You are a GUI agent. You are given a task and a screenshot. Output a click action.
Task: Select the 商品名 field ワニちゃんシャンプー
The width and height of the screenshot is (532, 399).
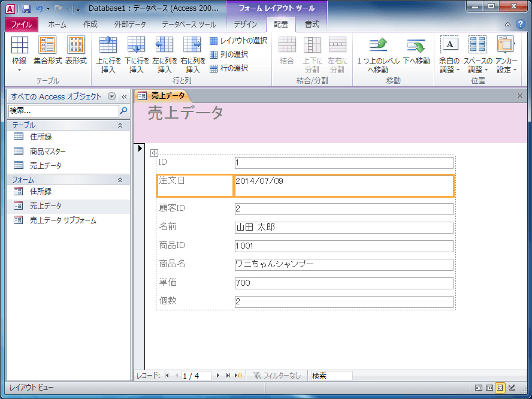[344, 264]
